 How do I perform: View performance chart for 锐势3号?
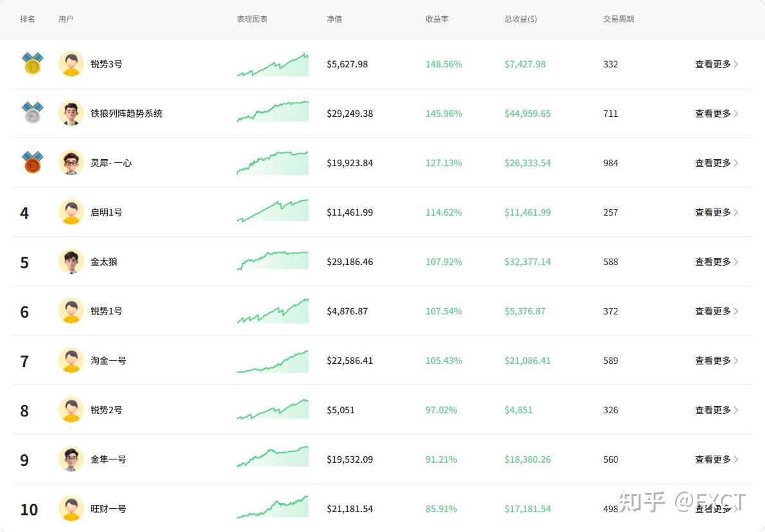(x=273, y=64)
